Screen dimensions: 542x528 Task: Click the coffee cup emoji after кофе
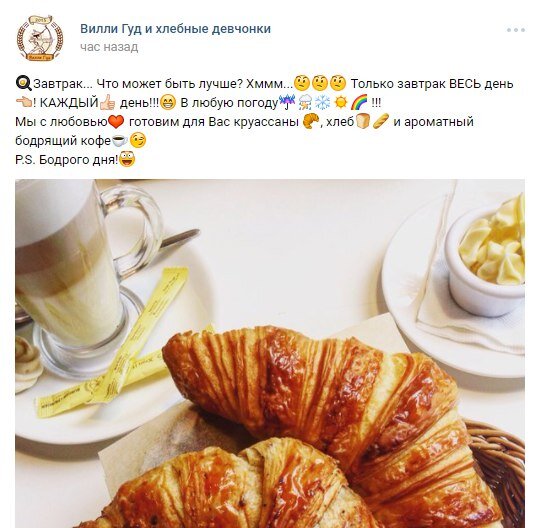pos(120,141)
